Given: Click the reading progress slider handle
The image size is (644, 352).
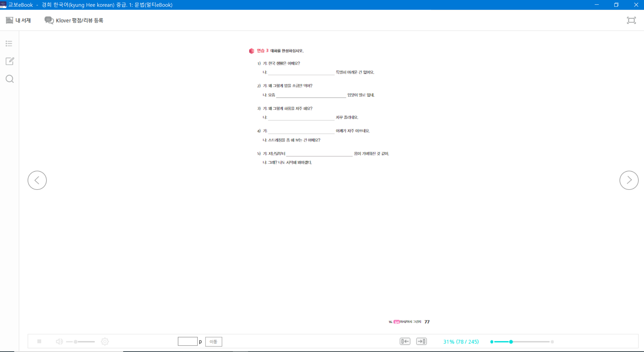Looking at the screenshot, I should point(511,342).
